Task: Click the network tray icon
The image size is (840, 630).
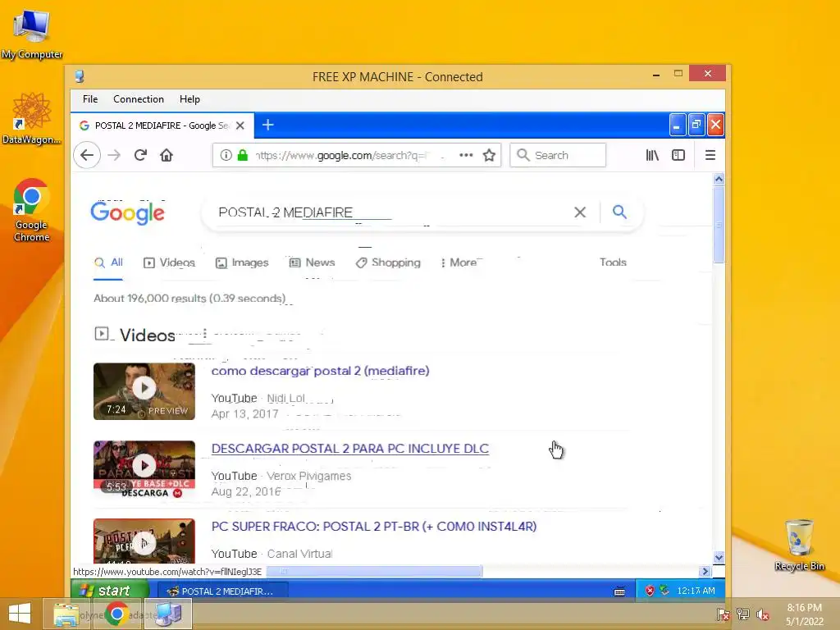Action: click(x=743, y=614)
